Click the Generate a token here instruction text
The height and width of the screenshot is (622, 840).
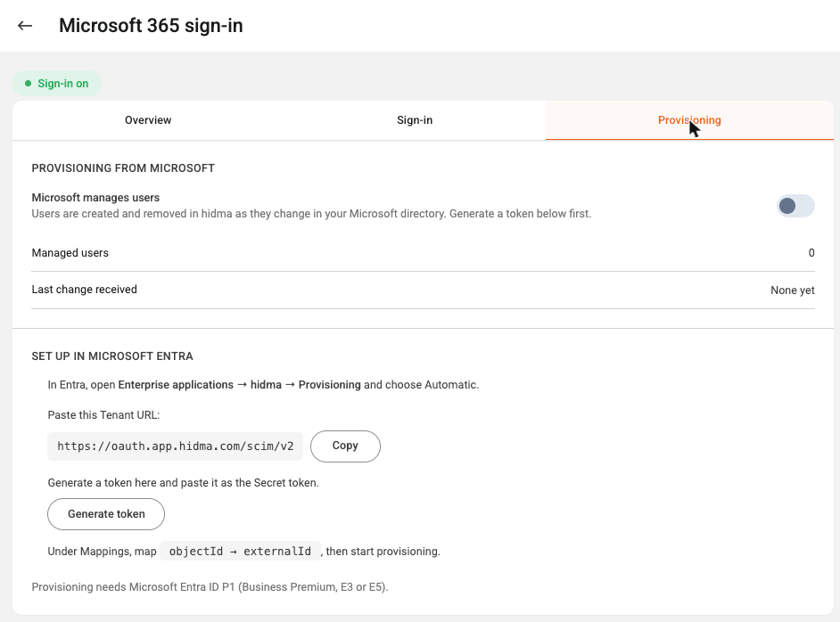coord(183,483)
